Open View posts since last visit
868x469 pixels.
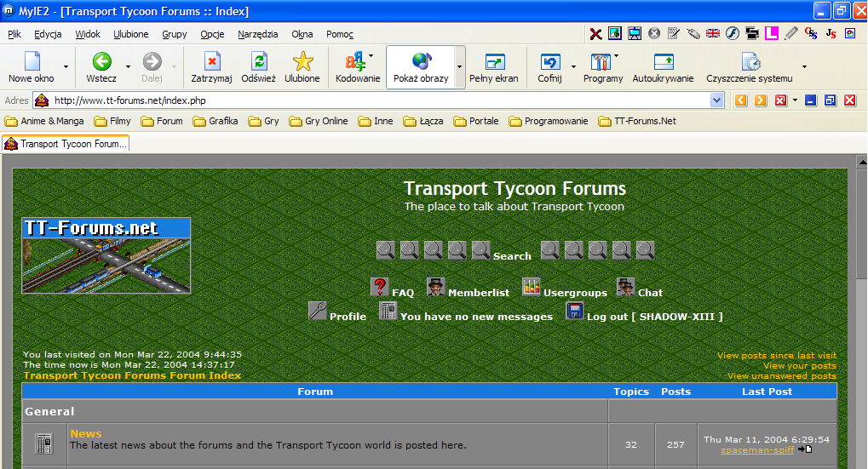tap(777, 355)
